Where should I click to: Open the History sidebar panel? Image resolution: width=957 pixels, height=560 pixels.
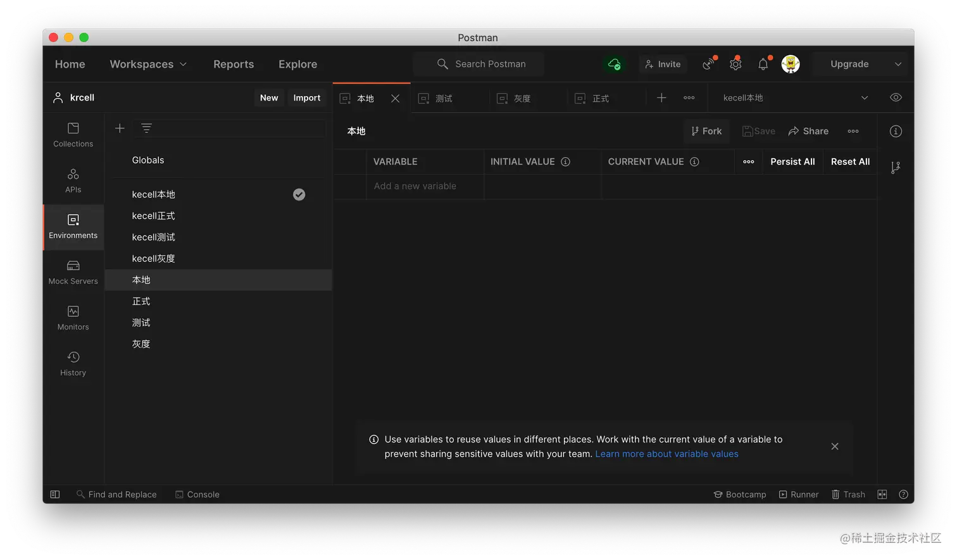pyautogui.click(x=73, y=364)
